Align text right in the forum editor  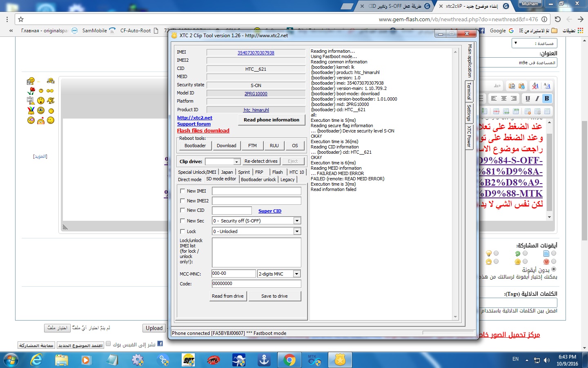(514, 99)
